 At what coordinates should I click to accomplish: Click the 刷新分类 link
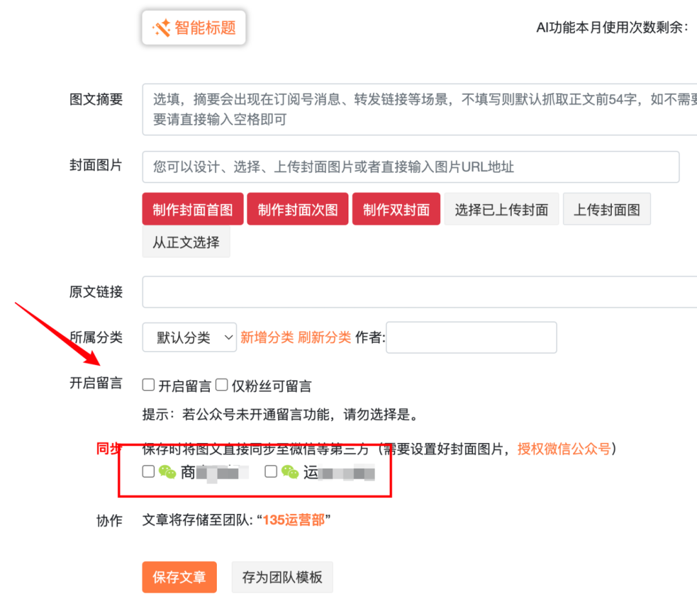pyautogui.click(x=324, y=337)
